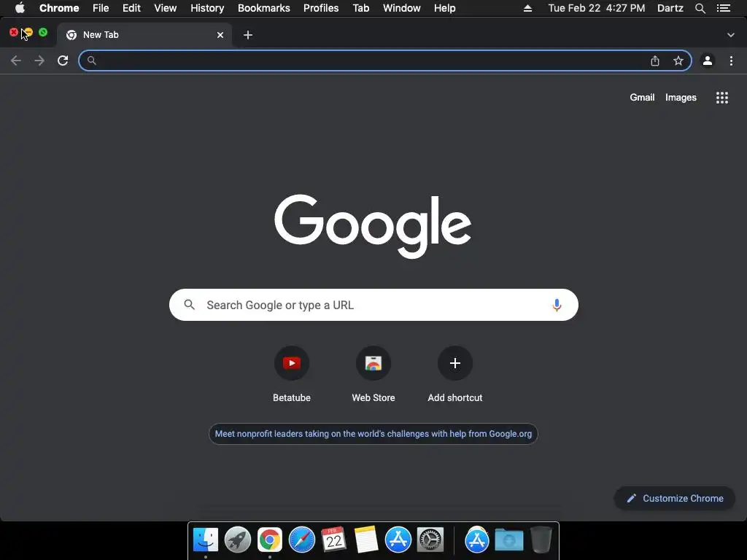Click the Customize Chrome button
This screenshot has width=747, height=560.
(675, 498)
